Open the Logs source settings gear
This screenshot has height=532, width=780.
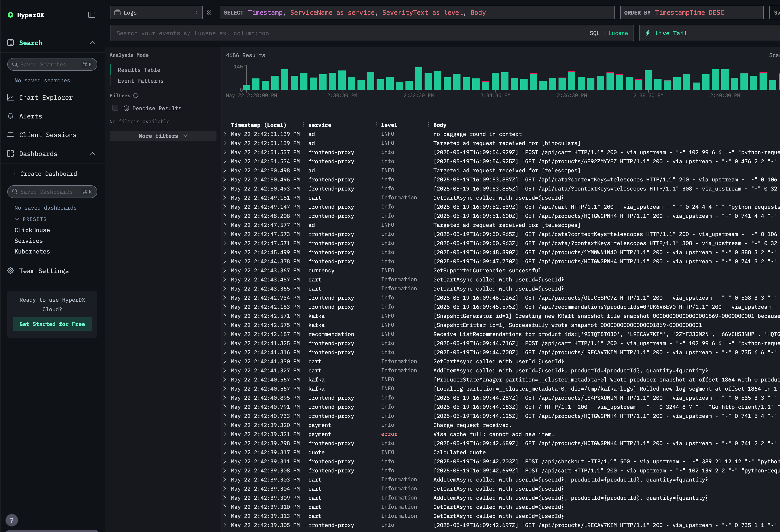(209, 13)
